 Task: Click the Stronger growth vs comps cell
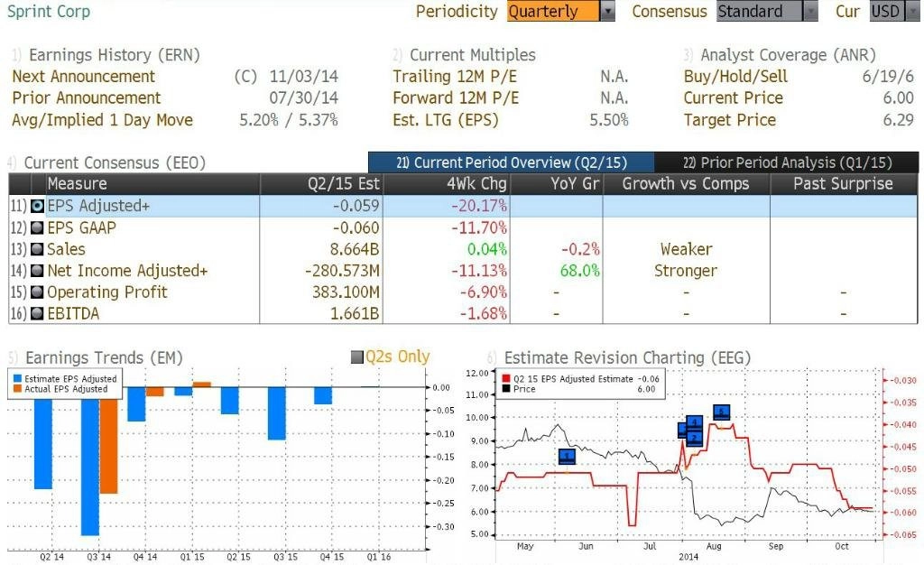click(686, 271)
